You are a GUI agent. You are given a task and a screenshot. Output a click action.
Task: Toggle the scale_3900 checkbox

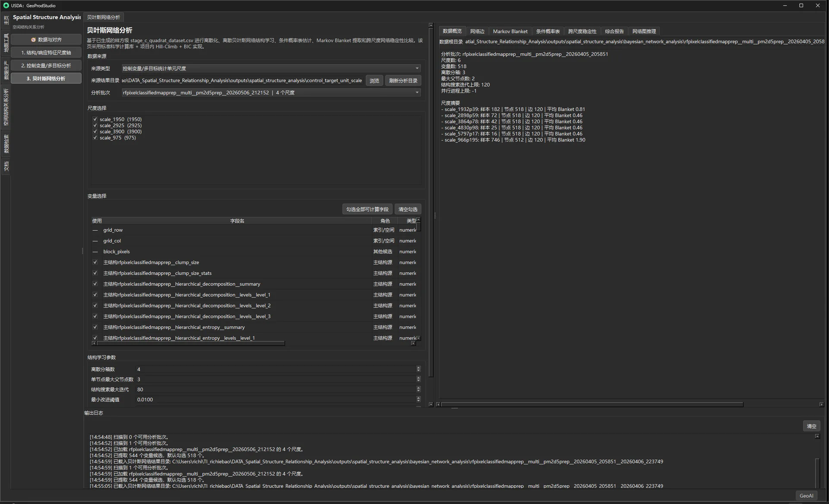[95, 131]
